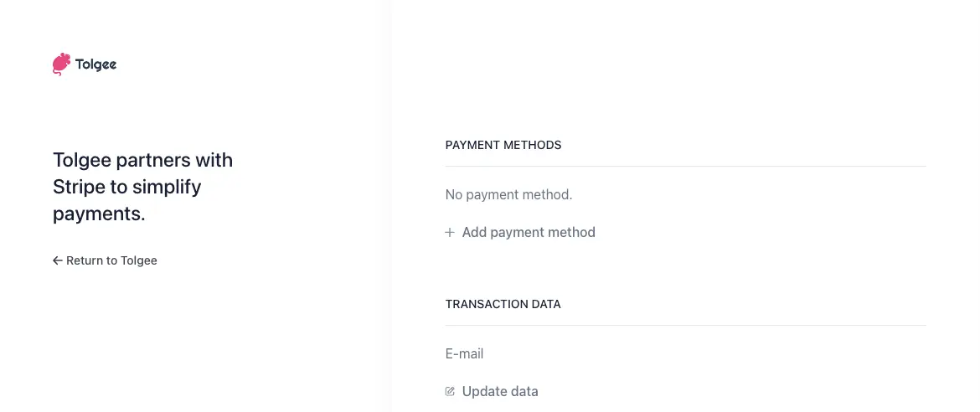The image size is (980, 412).
Task: Click the pencil edit icon beside Update data
Action: pyautogui.click(x=450, y=392)
